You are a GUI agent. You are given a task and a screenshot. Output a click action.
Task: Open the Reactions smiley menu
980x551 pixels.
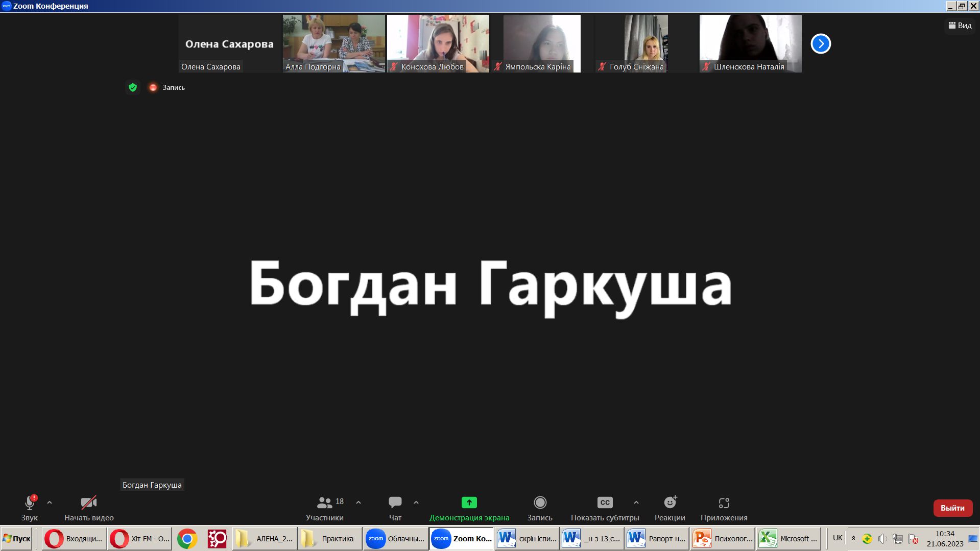click(x=670, y=502)
